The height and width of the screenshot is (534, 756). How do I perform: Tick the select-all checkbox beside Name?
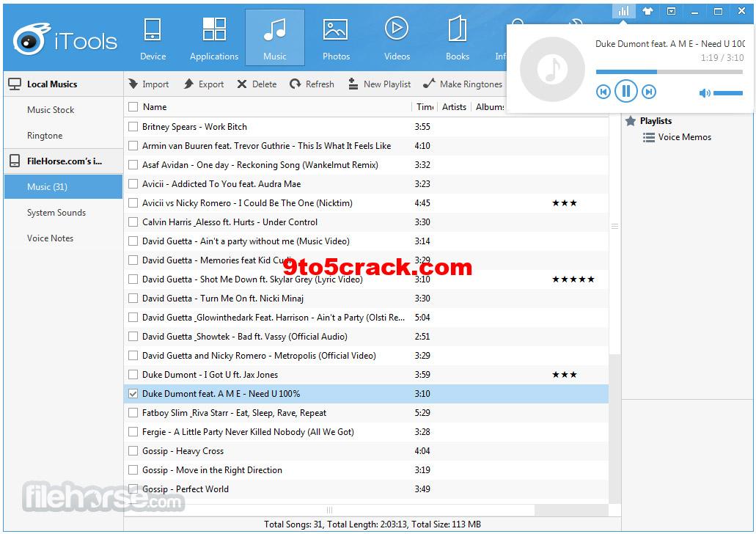click(133, 106)
